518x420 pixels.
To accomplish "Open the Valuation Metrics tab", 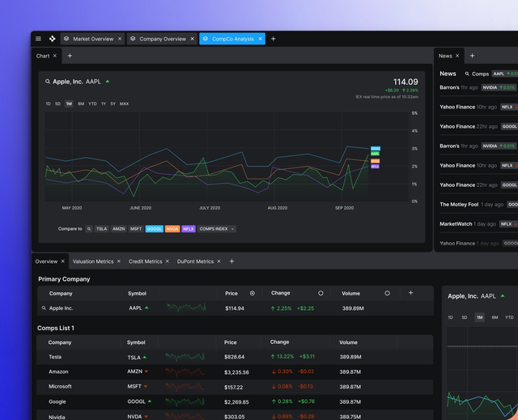I will pos(93,261).
